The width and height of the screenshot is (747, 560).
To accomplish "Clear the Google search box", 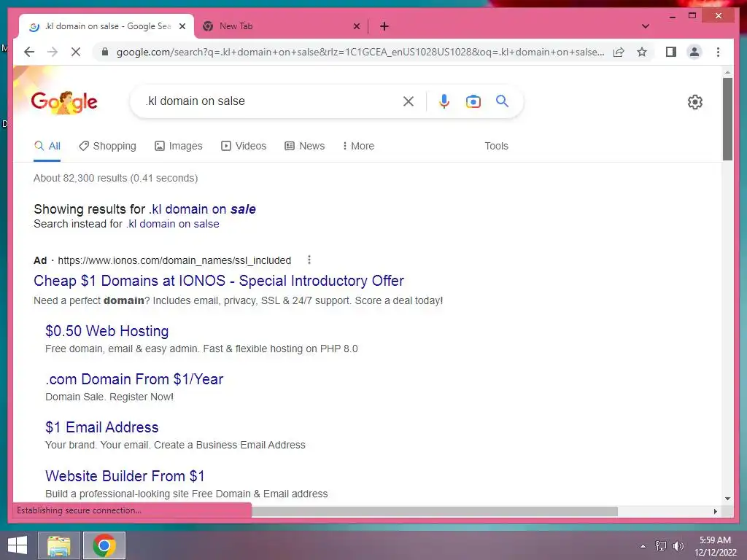I will [409, 101].
